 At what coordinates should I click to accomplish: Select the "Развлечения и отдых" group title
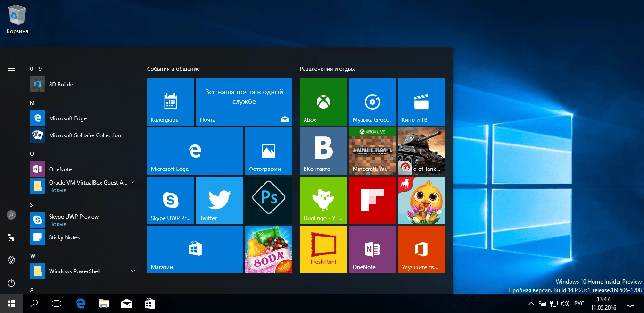click(327, 69)
